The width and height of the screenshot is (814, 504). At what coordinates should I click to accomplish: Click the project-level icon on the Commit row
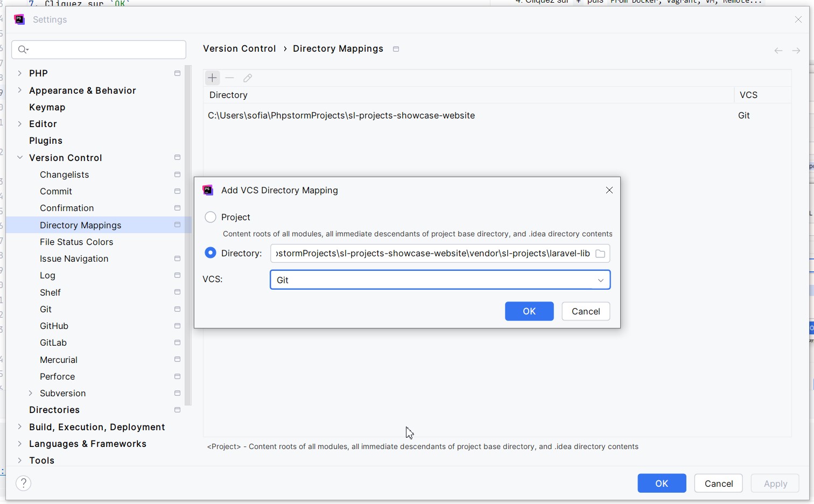pos(177,191)
